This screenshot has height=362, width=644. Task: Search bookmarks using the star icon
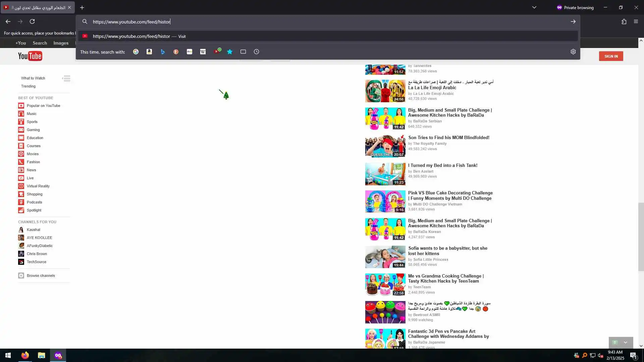230,52
